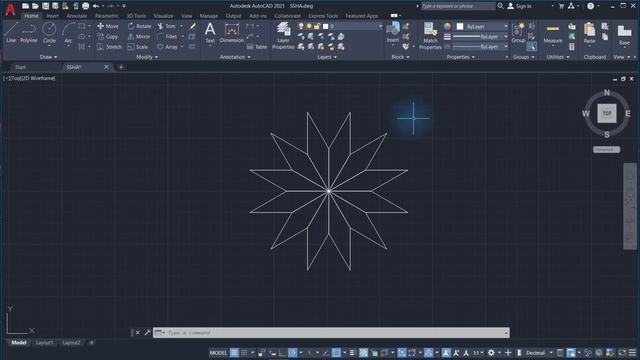Toggle polar tracking in status bar
This screenshot has height=360, width=640.
click(x=293, y=353)
